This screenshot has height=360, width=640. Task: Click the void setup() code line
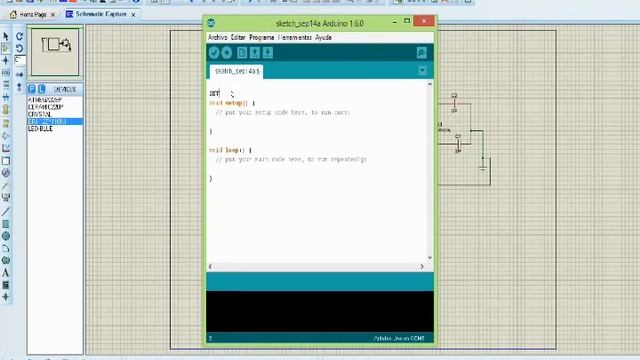(232, 103)
